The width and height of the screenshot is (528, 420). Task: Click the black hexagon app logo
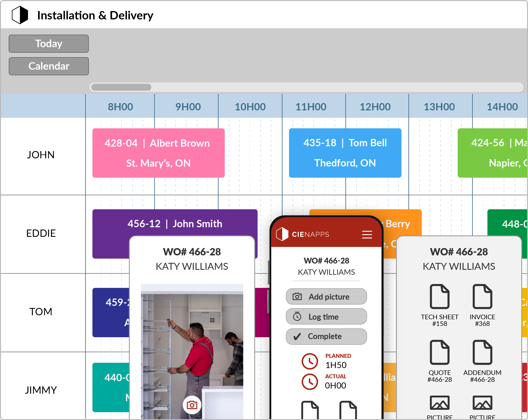coord(20,15)
